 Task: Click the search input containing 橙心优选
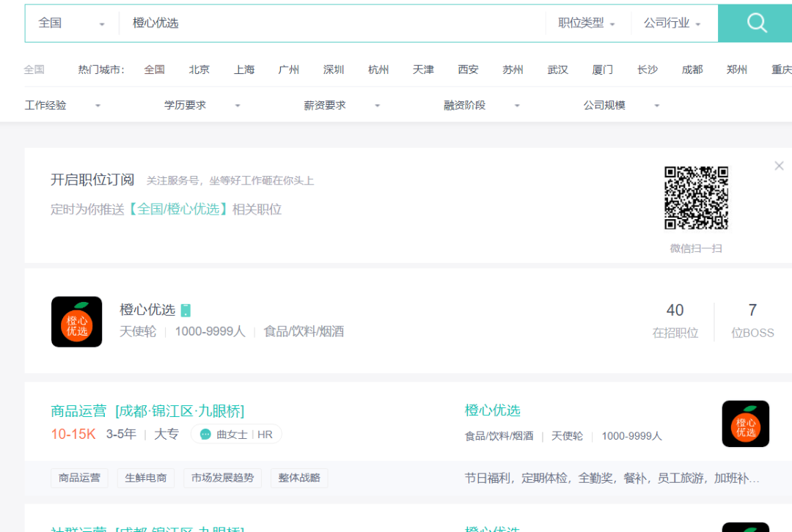pyautogui.click(x=330, y=23)
